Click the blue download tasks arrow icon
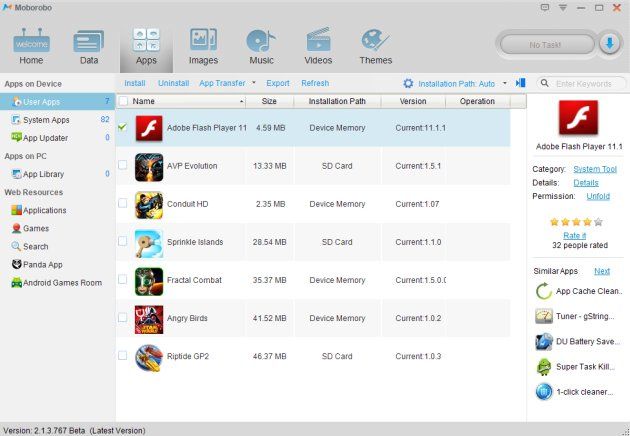Screen dimensions: 630x436 (610, 43)
